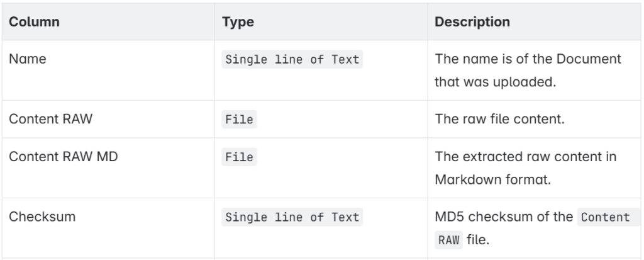Click Single line of Text tag in Name row
Screen dimensions: 644x260
(x=292, y=59)
